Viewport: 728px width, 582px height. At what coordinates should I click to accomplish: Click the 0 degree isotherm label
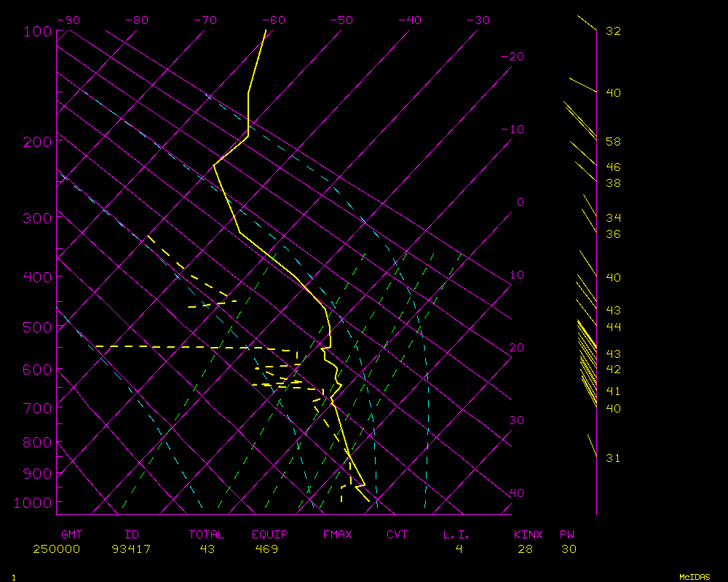tap(520, 202)
